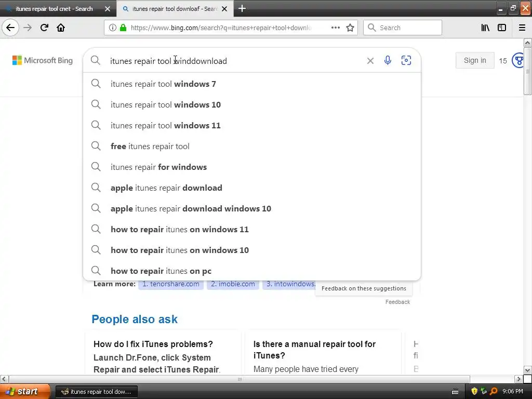
Task: Expand 'How do I fix iTunes problems?' card
Action: click(162, 353)
